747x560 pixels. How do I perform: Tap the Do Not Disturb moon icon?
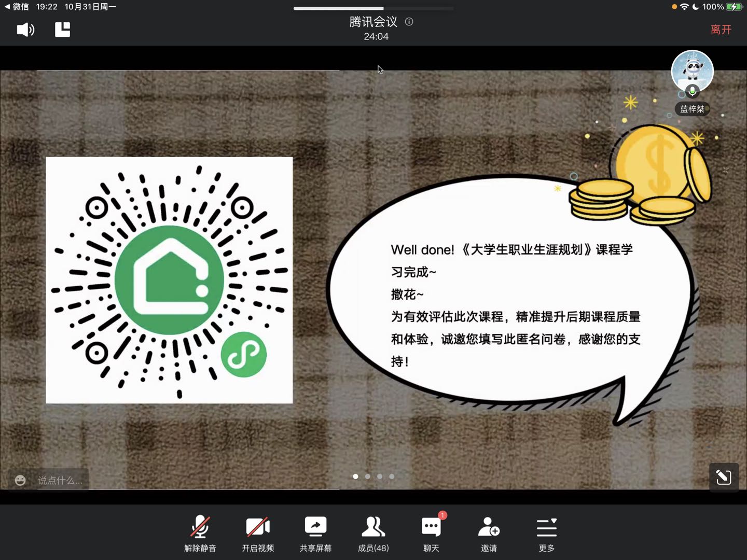pos(696,7)
